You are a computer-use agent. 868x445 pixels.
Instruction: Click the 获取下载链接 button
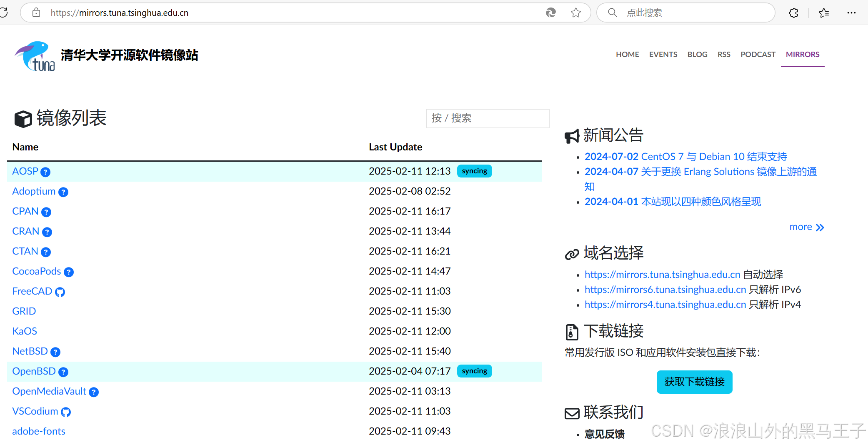pos(694,382)
